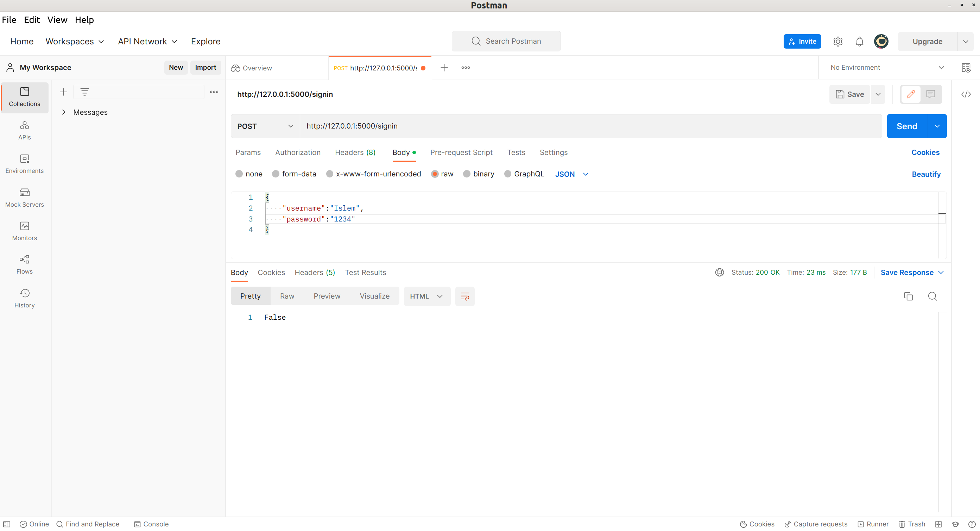Toggle word wrap in response

click(464, 296)
